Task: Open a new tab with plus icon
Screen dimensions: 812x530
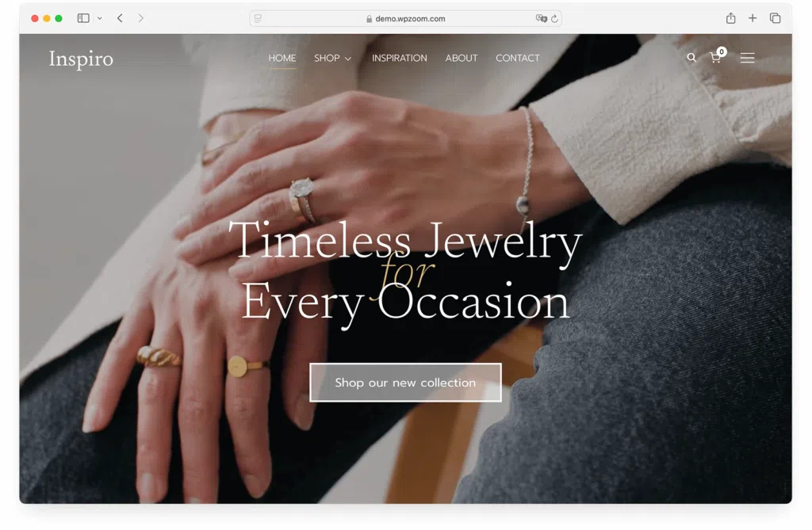Action: coord(753,18)
